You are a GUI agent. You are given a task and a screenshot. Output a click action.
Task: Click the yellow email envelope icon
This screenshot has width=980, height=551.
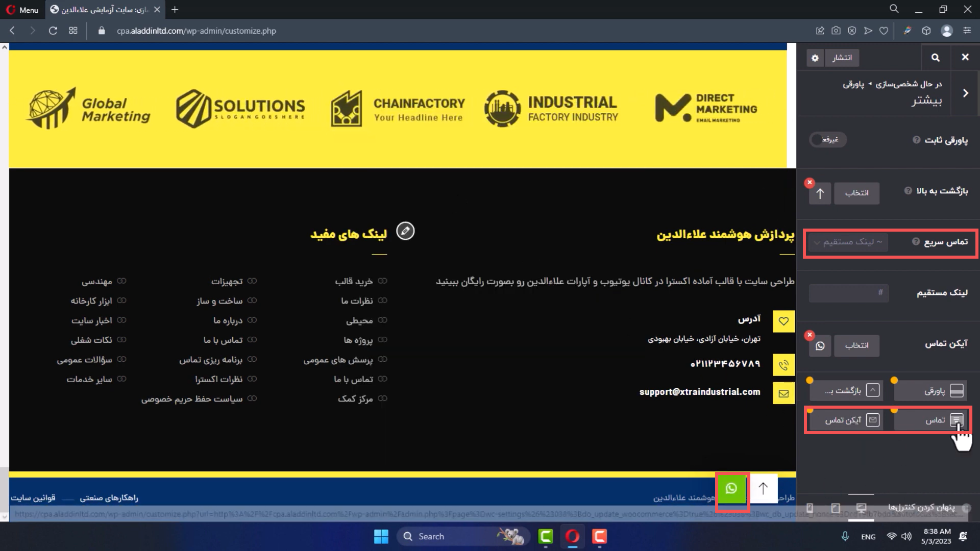tap(783, 393)
